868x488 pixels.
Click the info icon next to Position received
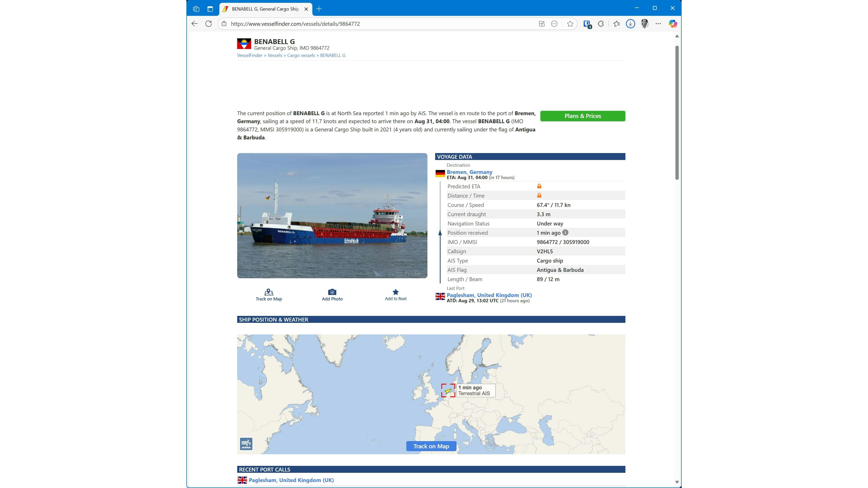[x=565, y=232]
